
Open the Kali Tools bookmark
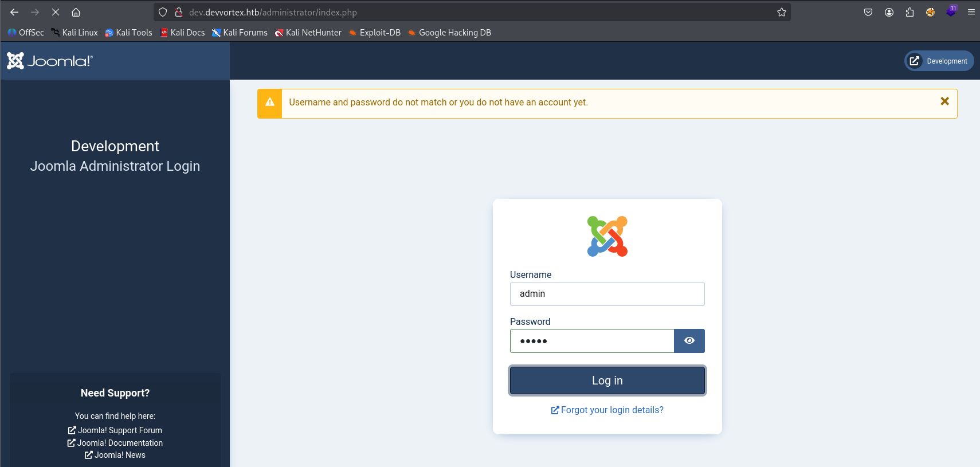[128, 33]
